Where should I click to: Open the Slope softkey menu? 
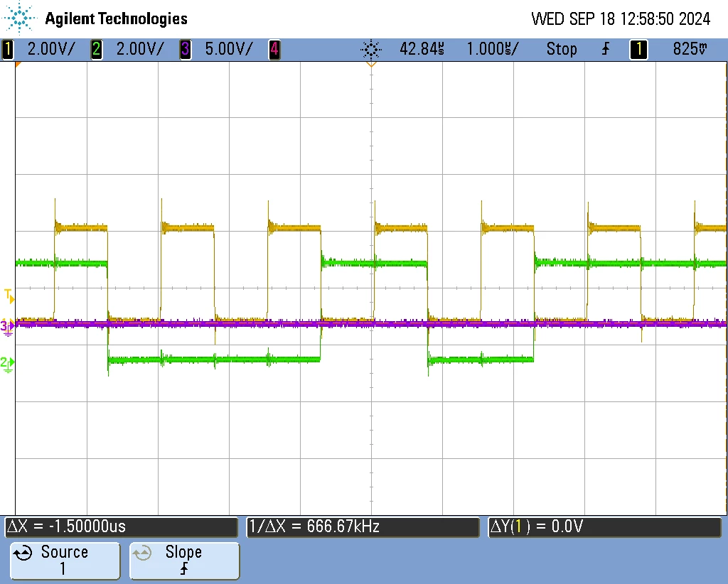point(184,561)
